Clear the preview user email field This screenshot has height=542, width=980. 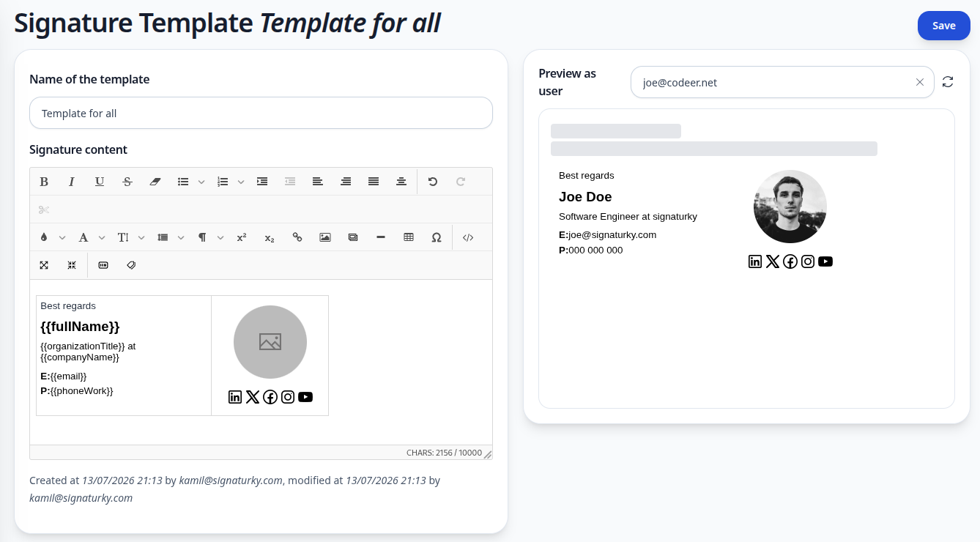(920, 82)
